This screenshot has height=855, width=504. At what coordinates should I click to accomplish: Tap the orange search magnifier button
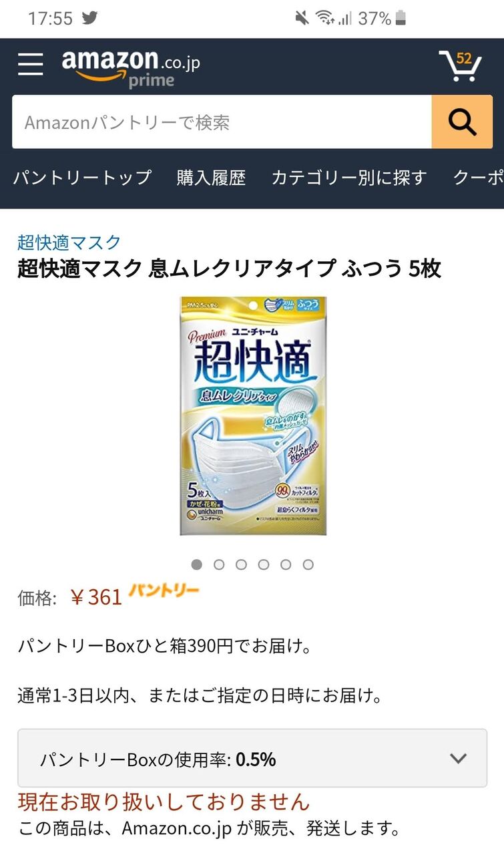coord(462,122)
